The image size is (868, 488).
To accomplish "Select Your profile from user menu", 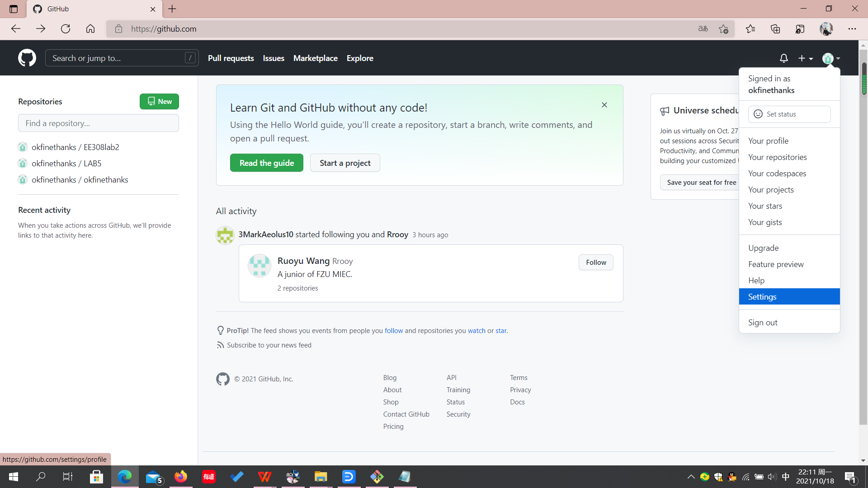I will coord(789,141).
